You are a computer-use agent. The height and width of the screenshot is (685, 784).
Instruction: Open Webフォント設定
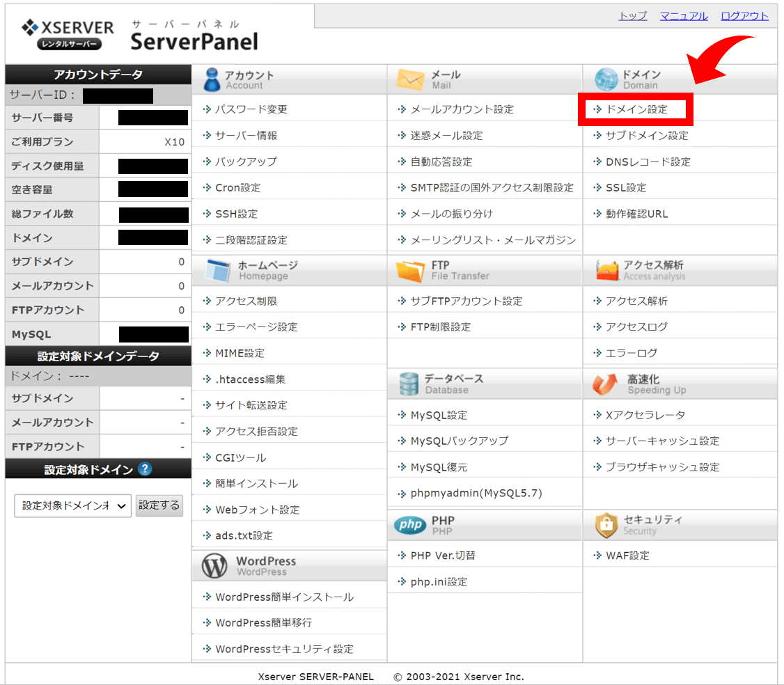(x=258, y=510)
